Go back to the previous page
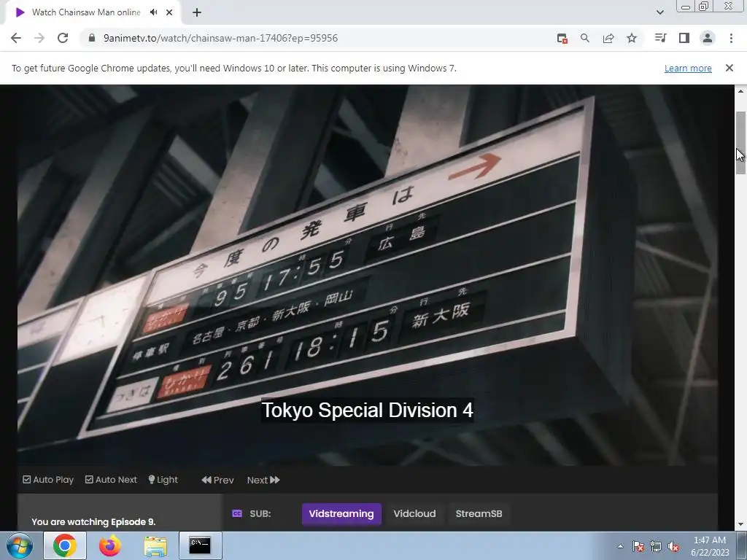Image resolution: width=747 pixels, height=560 pixels. coord(16,38)
